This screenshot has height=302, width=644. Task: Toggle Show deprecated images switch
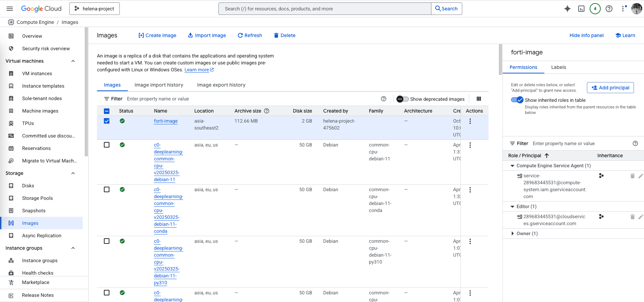(x=402, y=99)
